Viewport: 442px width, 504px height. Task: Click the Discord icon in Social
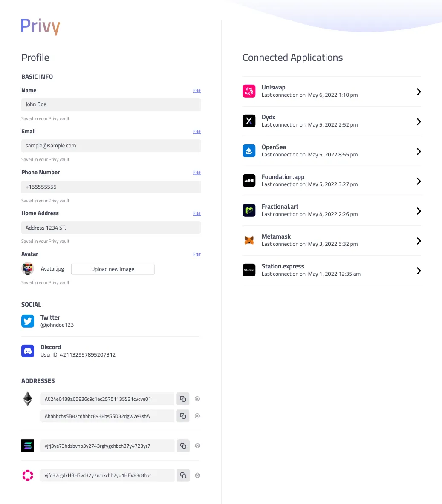pyautogui.click(x=28, y=351)
